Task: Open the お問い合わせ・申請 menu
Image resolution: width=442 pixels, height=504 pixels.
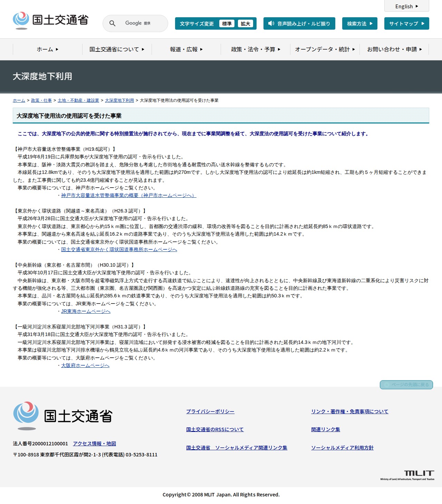Action: pyautogui.click(x=394, y=49)
